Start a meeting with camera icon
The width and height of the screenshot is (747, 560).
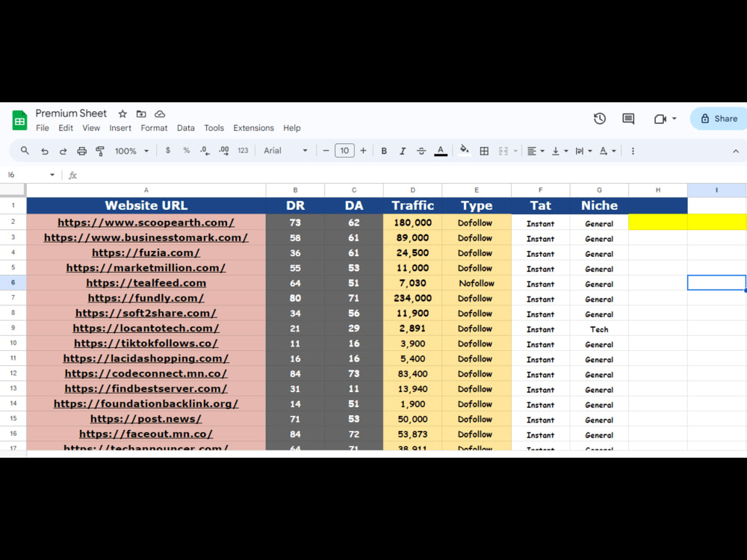pyautogui.click(x=660, y=119)
